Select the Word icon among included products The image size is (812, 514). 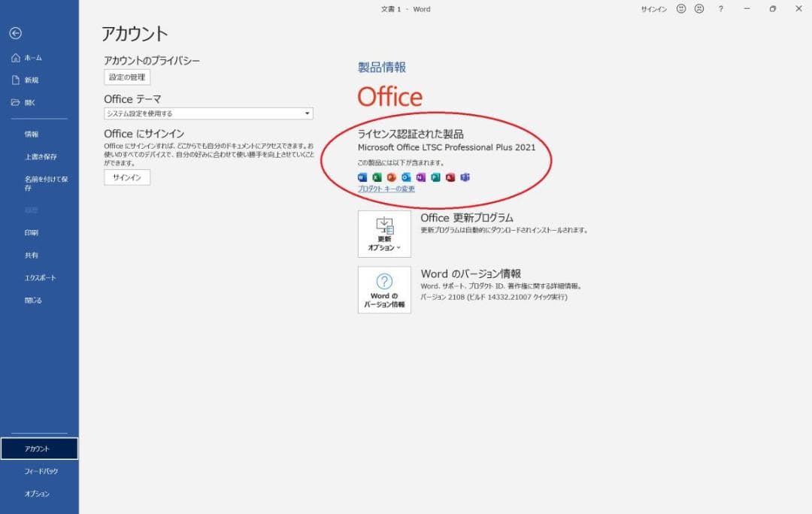coord(362,177)
